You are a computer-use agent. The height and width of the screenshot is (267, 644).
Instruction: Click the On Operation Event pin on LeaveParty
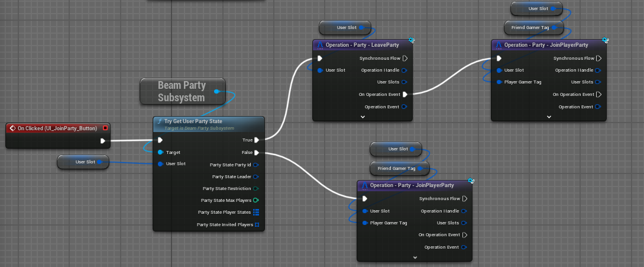point(405,95)
